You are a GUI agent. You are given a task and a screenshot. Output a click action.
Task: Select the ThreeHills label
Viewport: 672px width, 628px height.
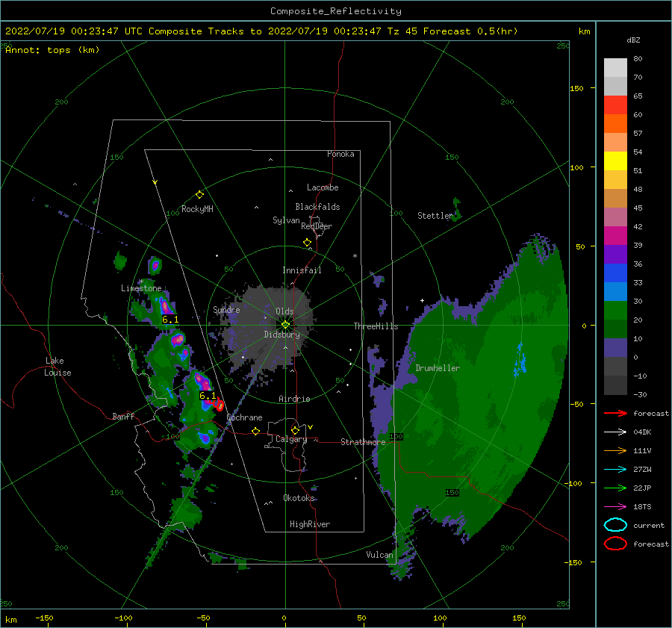(x=376, y=326)
